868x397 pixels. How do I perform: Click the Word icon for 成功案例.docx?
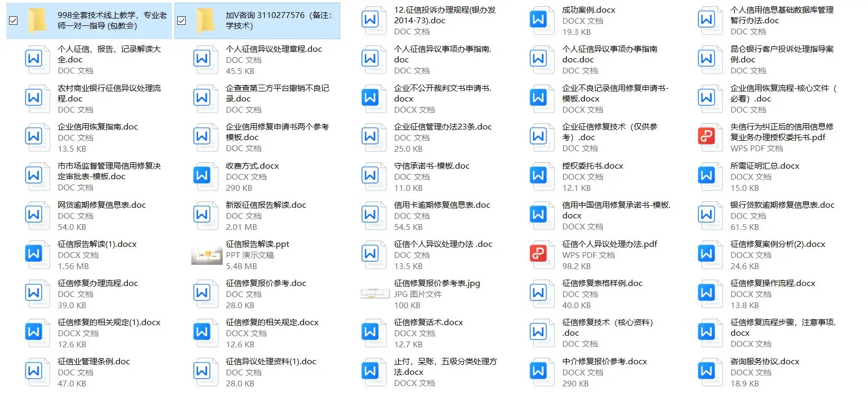tap(538, 20)
